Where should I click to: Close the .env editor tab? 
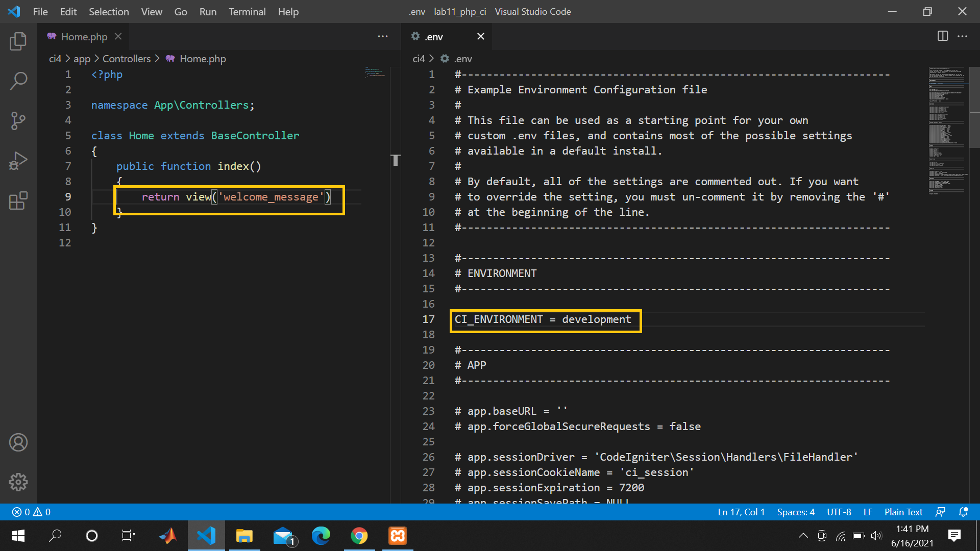coord(480,36)
